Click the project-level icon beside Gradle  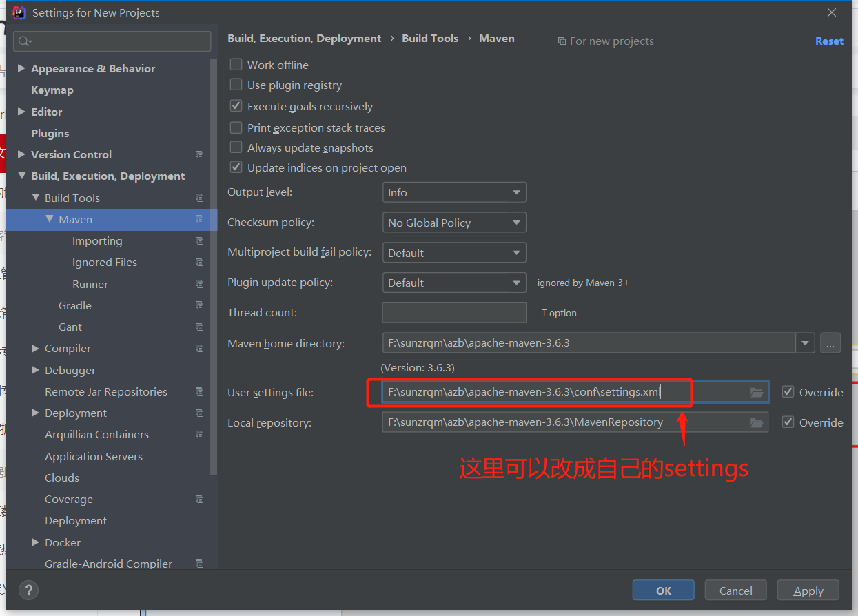coord(199,305)
